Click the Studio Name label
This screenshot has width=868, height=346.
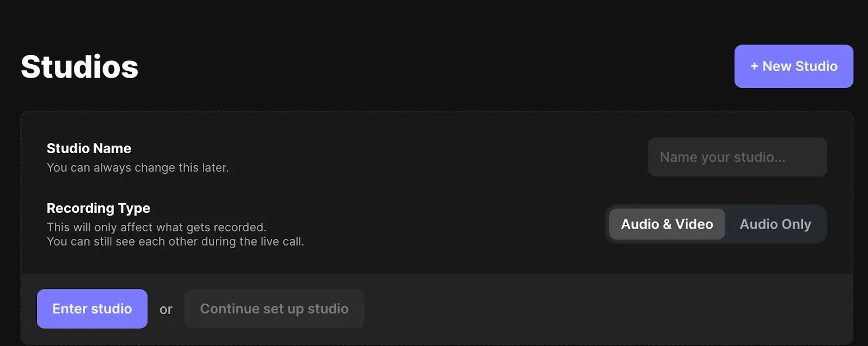[89, 148]
